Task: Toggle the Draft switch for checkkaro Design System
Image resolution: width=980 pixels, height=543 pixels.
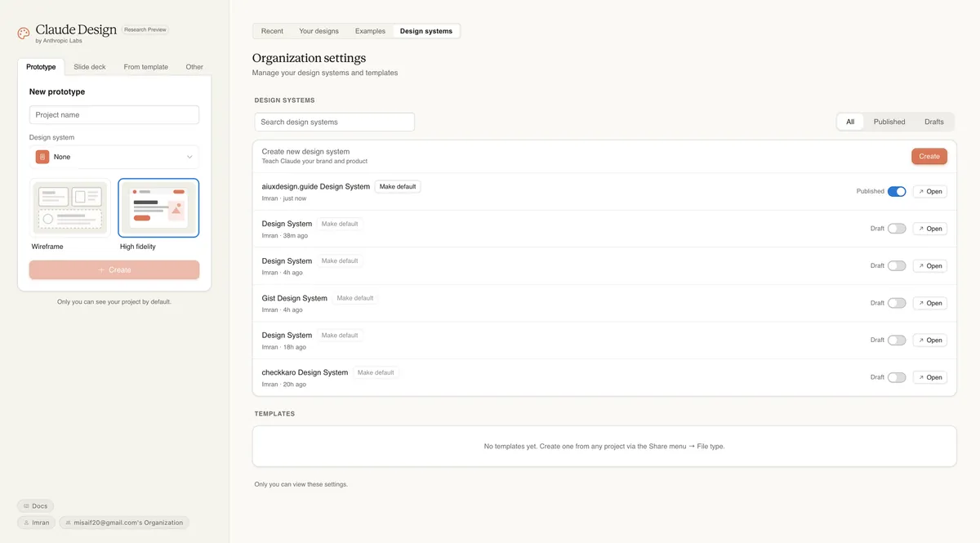Action: (x=897, y=377)
